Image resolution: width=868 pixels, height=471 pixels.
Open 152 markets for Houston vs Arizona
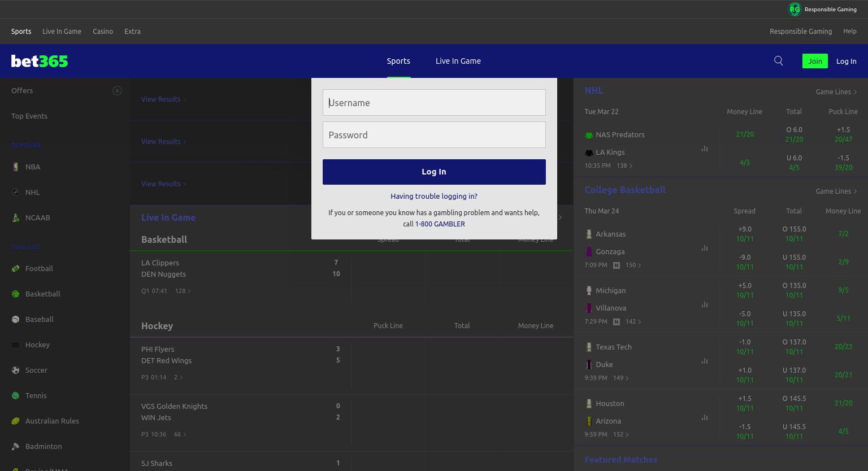tap(621, 434)
